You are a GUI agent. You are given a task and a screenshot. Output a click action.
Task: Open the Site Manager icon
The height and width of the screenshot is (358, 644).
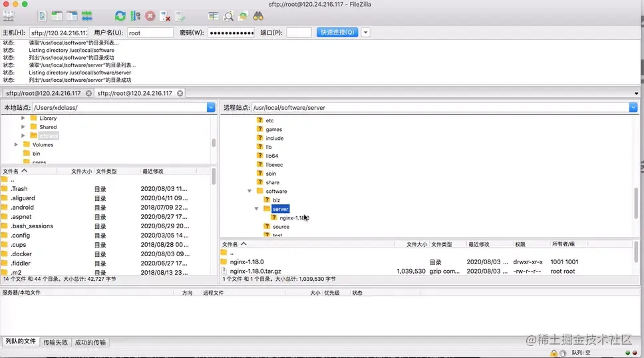(x=9, y=16)
